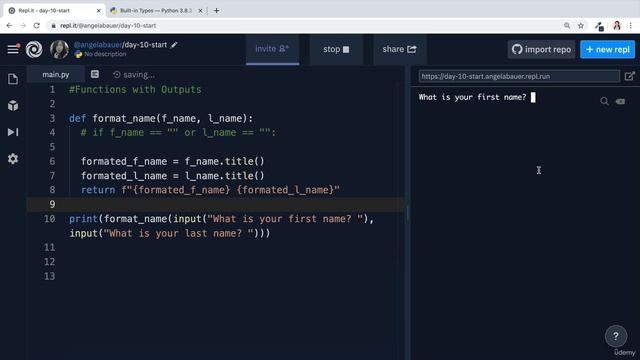Close the Repl.it day-10-start tab
Viewport: 640px width, 360px height.
pos(98,11)
